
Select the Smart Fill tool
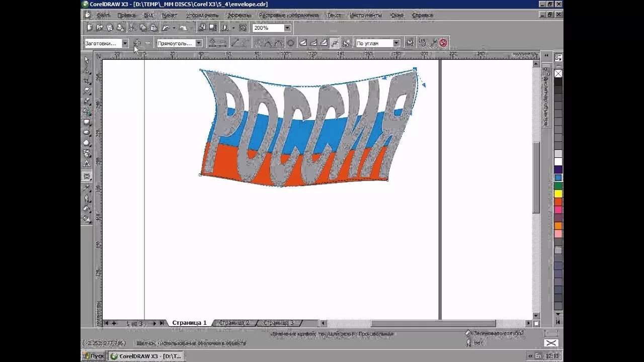[87, 112]
